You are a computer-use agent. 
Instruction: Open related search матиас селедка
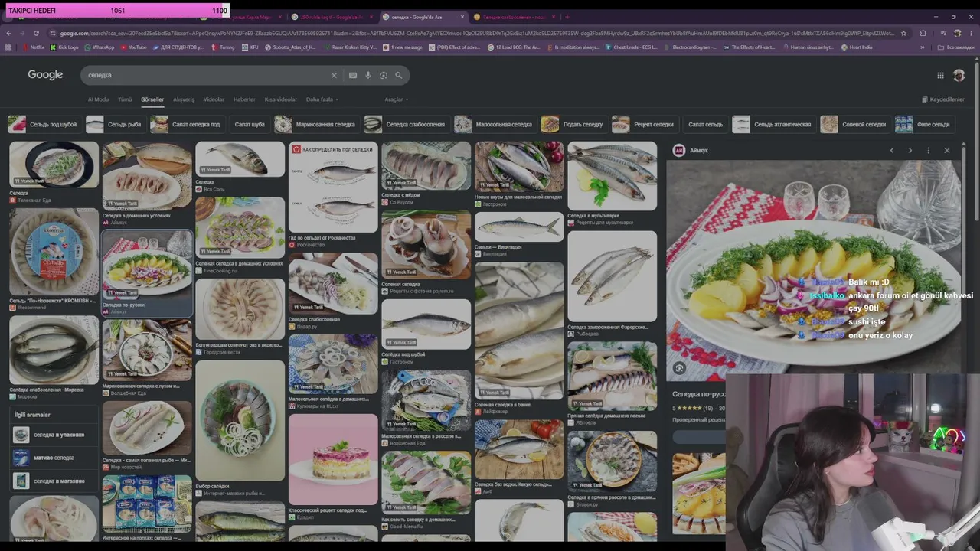click(54, 458)
